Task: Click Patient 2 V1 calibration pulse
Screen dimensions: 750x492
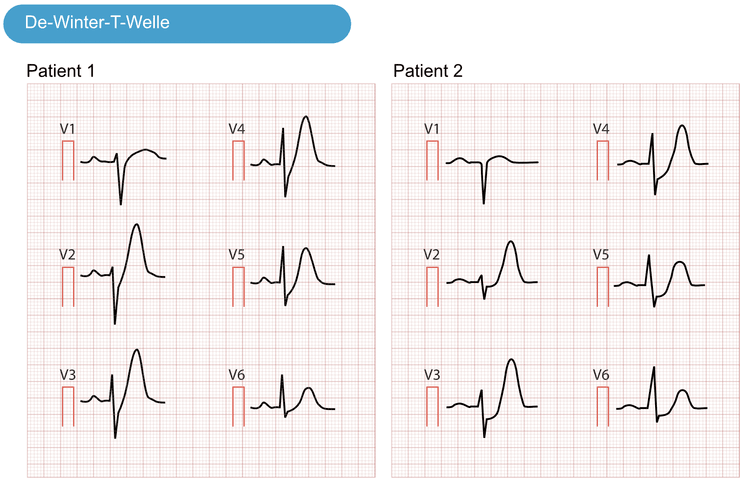Action: 432,161
